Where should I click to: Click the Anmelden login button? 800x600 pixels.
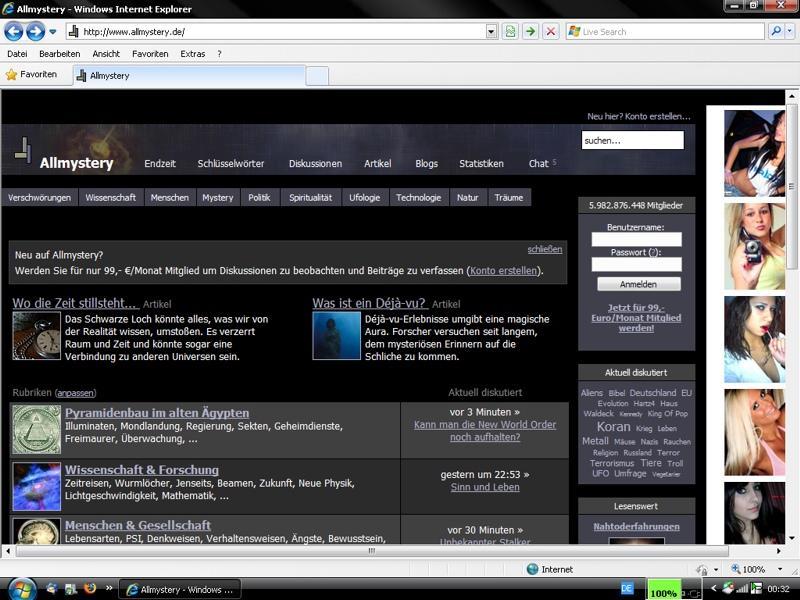tap(639, 284)
